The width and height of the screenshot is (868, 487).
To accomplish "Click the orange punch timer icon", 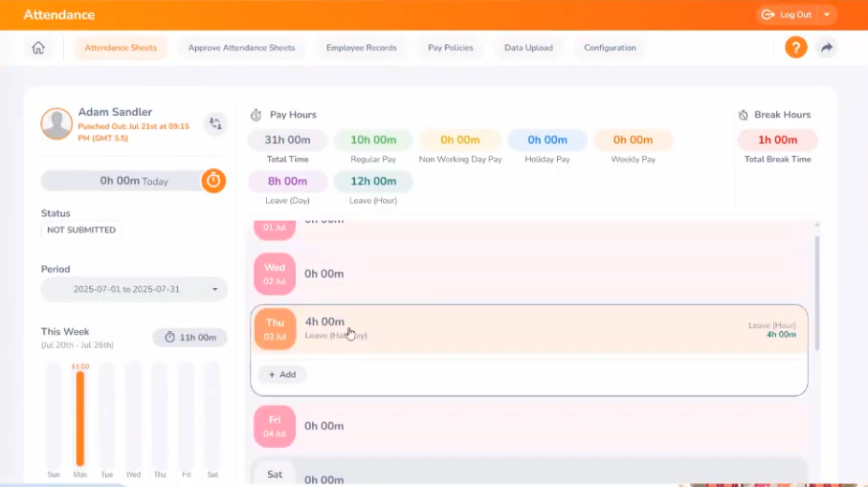I will (x=213, y=180).
